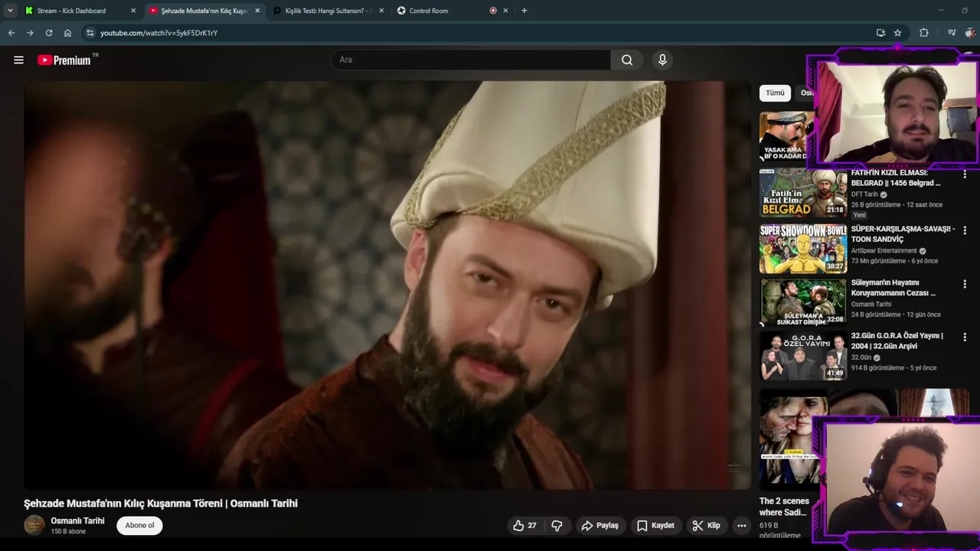Share the video via Paylaş
The width and height of the screenshot is (980, 551).
[x=599, y=526]
